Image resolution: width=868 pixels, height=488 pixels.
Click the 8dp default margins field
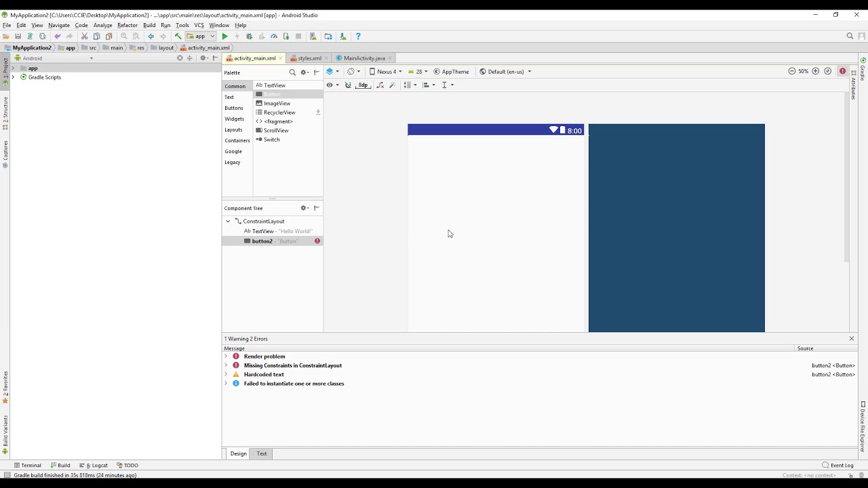(x=363, y=85)
